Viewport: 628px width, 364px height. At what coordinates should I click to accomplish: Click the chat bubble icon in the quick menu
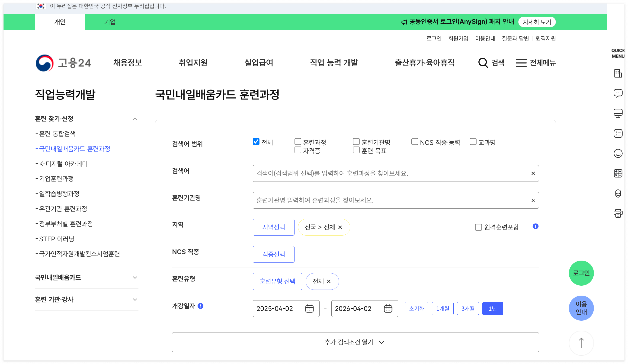click(618, 93)
